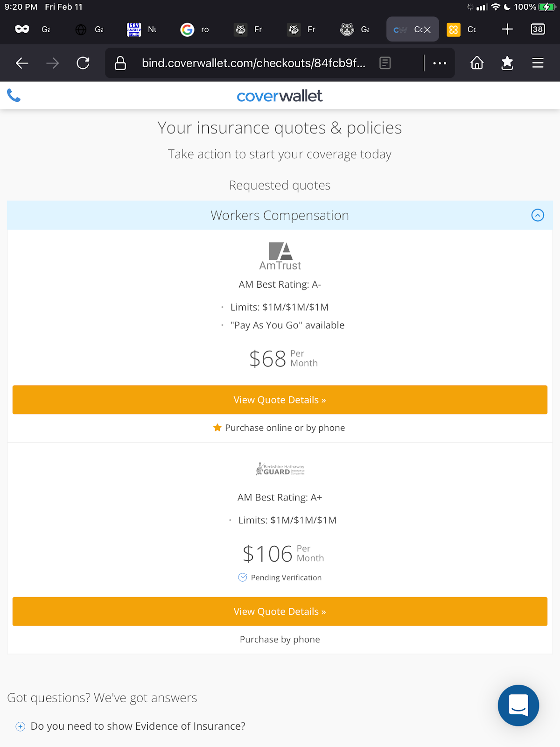
Task: Open the hamburger browser menu
Action: pyautogui.click(x=538, y=63)
